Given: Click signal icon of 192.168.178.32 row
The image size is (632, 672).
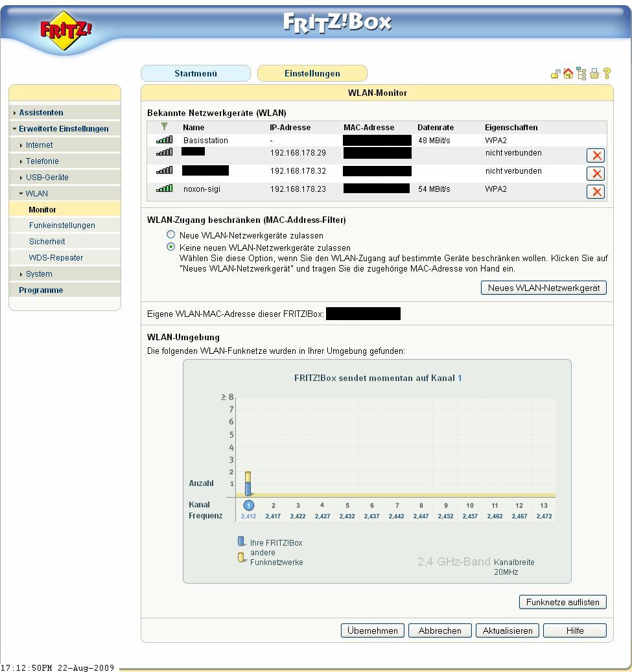Looking at the screenshot, I should (x=164, y=170).
